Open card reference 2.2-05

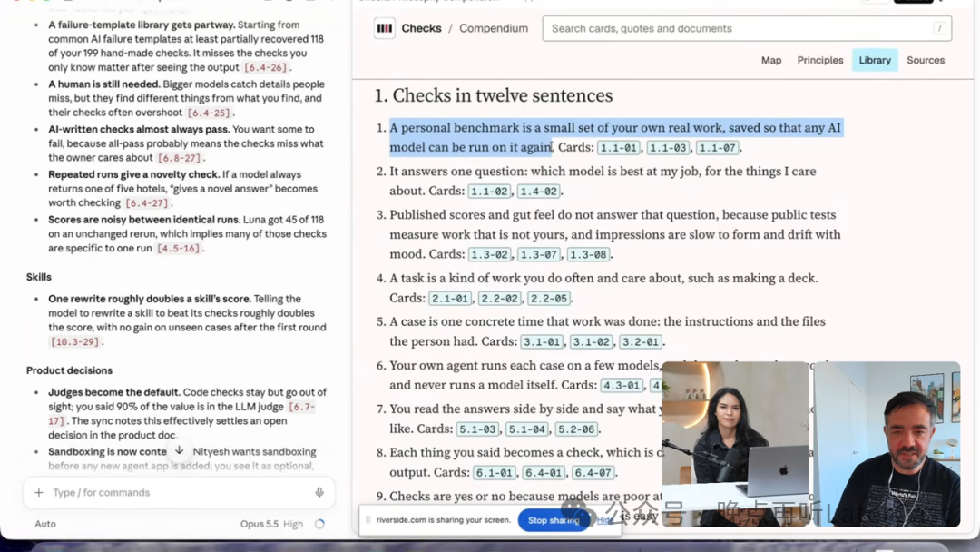tap(548, 298)
